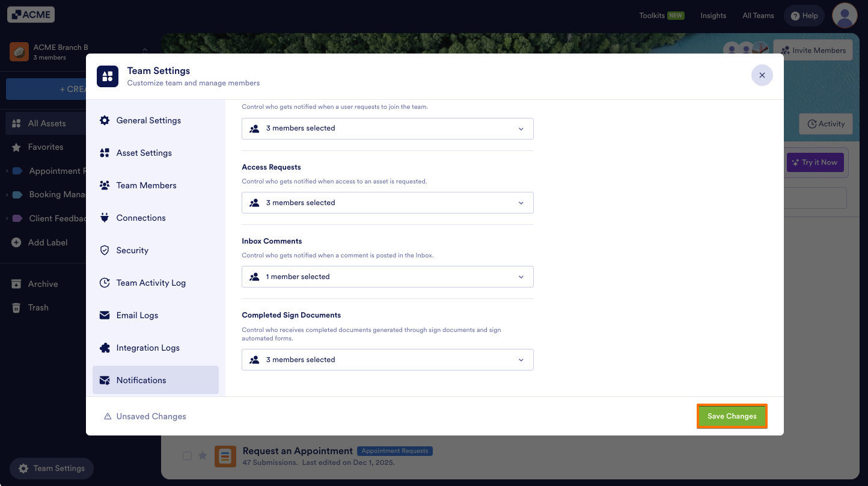
Task: Go to Team Members section
Action: (x=156, y=185)
